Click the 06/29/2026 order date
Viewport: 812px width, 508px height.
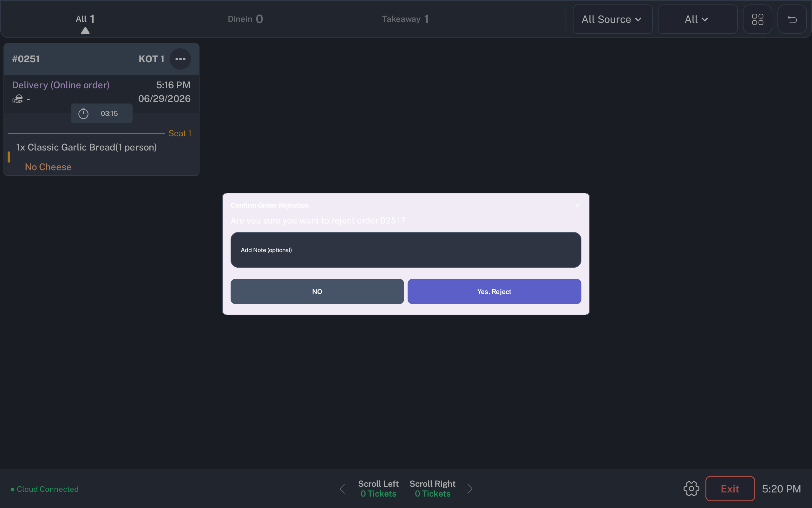[x=164, y=98]
